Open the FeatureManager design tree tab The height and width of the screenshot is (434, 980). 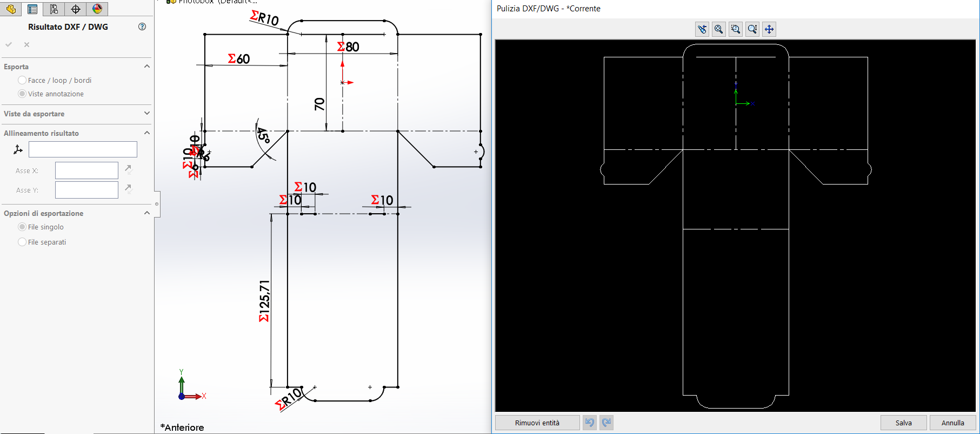coord(11,9)
